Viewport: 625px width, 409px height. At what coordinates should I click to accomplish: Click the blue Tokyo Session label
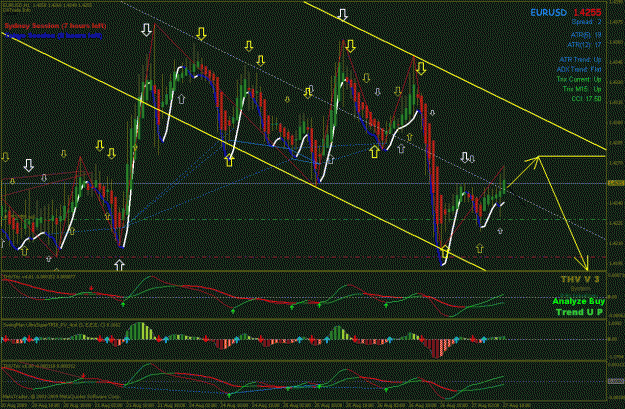pos(54,35)
